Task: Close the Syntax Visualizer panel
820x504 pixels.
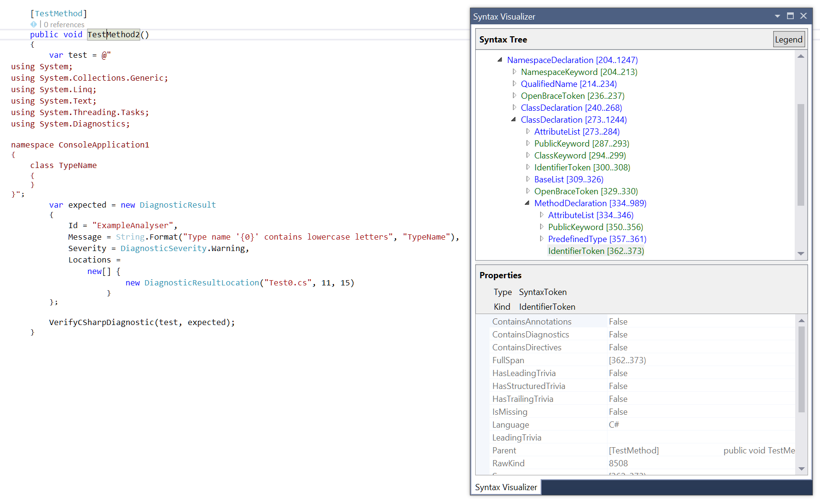Action: [804, 16]
